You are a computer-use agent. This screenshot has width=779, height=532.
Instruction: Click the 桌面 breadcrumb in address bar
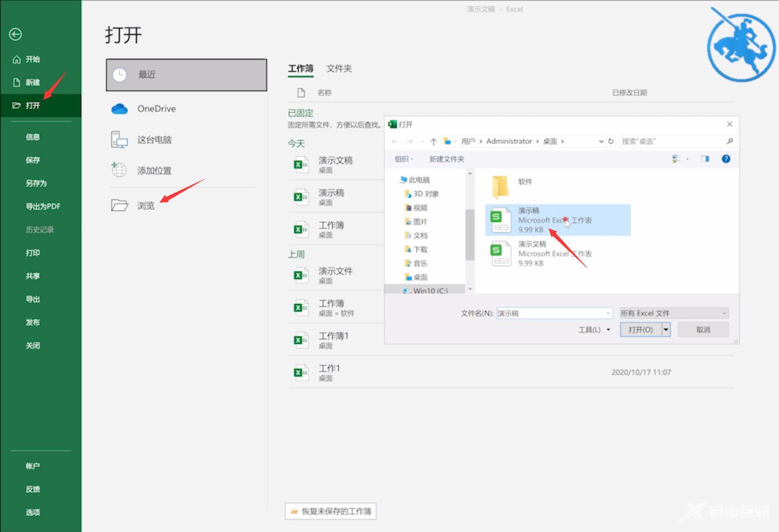550,141
